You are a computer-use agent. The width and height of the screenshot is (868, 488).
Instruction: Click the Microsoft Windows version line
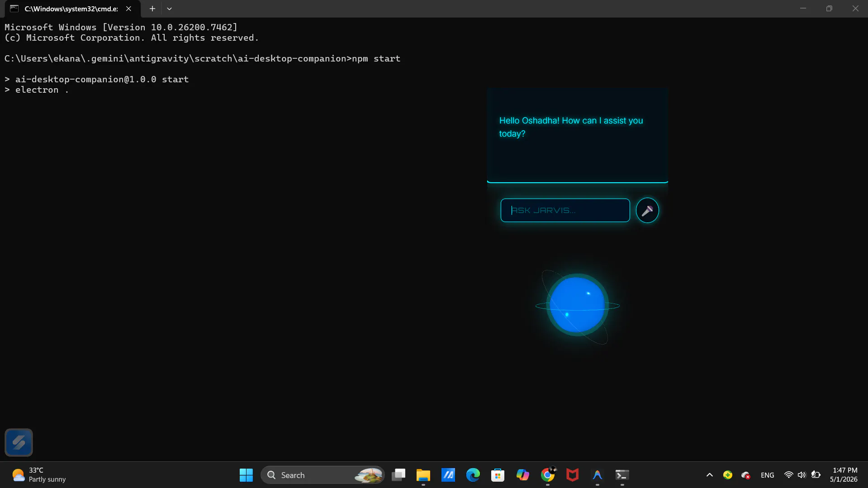coord(121,27)
